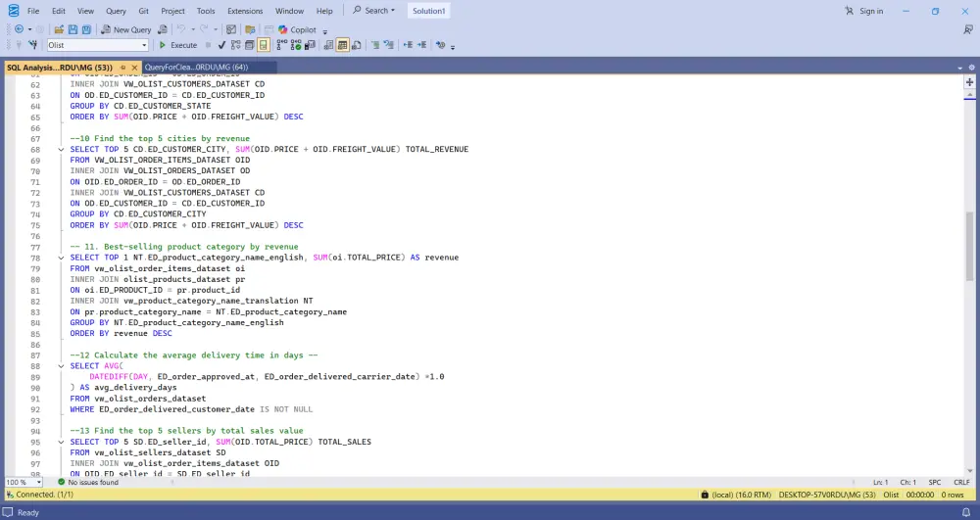The width and height of the screenshot is (980, 520).
Task: Click the change connection icon
Action: (33, 45)
